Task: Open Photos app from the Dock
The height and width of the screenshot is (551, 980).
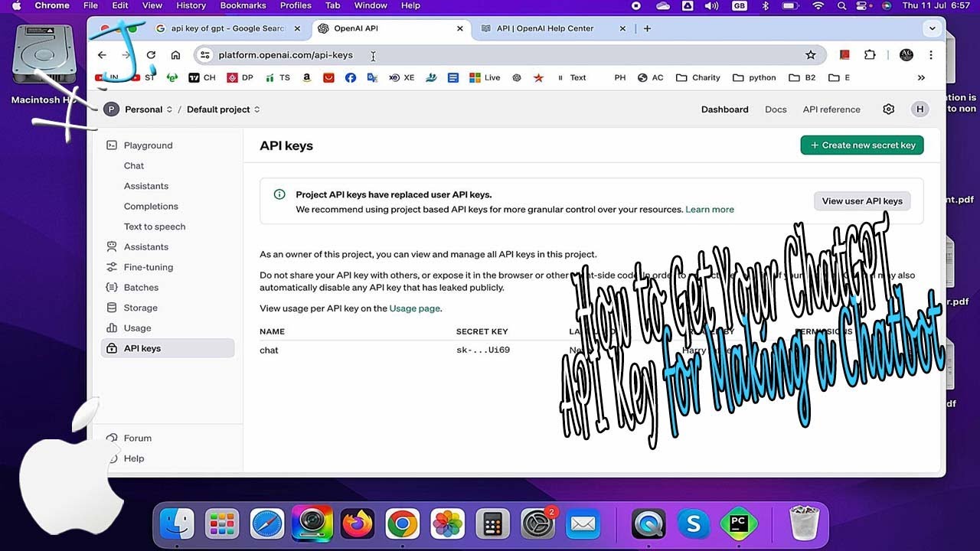Action: click(447, 524)
